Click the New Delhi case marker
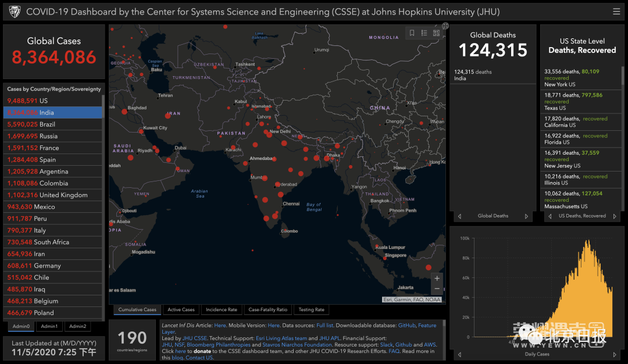 click(269, 135)
